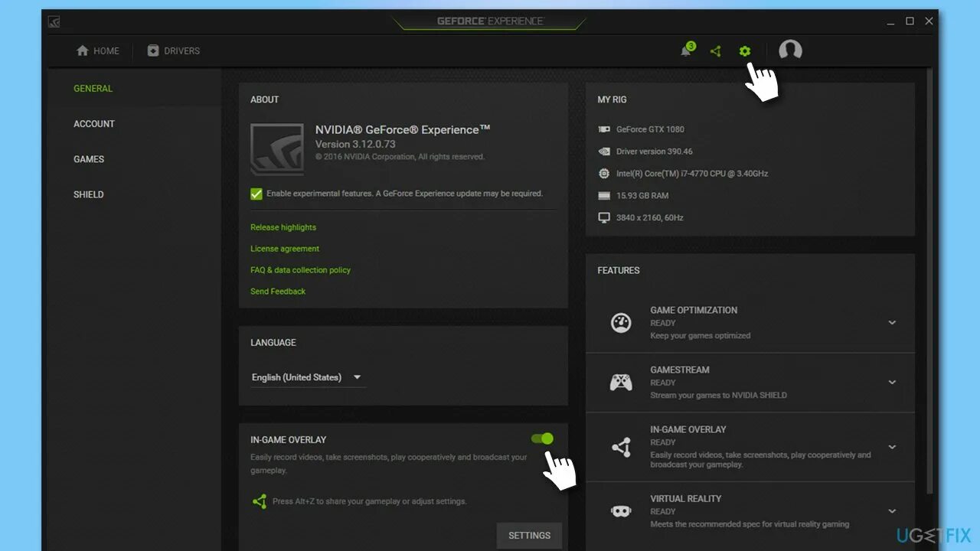Viewport: 980px width, 551px height.
Task: Click the In-Game Overlay share feature icon
Action: 621,447
